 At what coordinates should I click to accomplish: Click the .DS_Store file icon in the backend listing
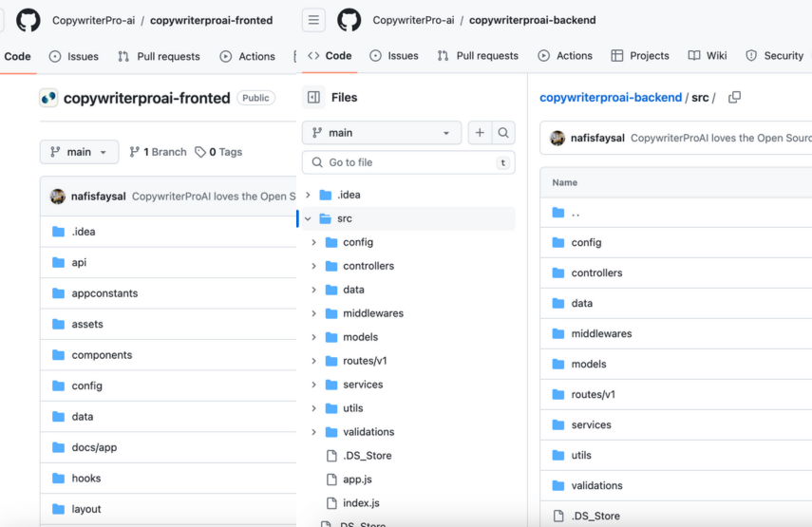(558, 517)
